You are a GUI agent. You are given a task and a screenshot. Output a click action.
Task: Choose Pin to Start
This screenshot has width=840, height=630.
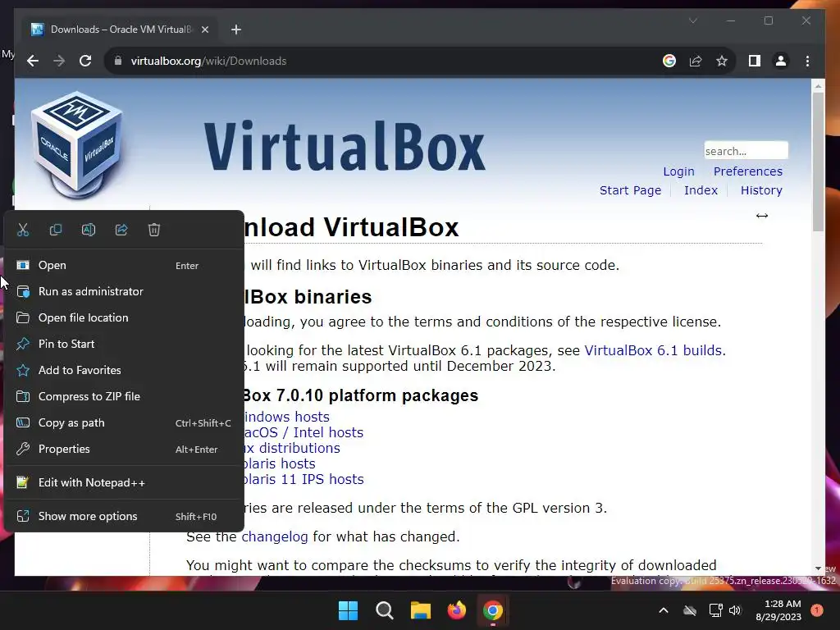pos(124,344)
